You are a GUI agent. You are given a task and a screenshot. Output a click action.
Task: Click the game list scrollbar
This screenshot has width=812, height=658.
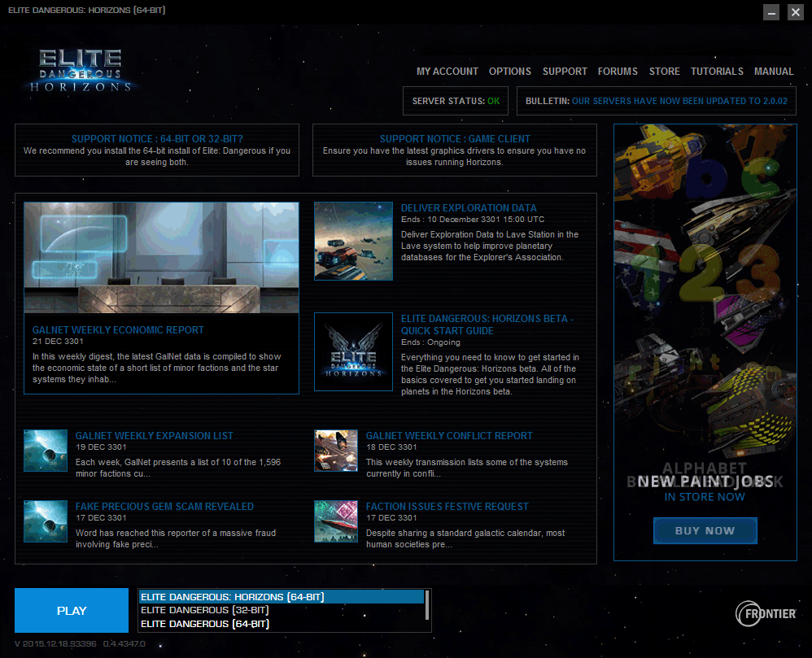point(426,605)
